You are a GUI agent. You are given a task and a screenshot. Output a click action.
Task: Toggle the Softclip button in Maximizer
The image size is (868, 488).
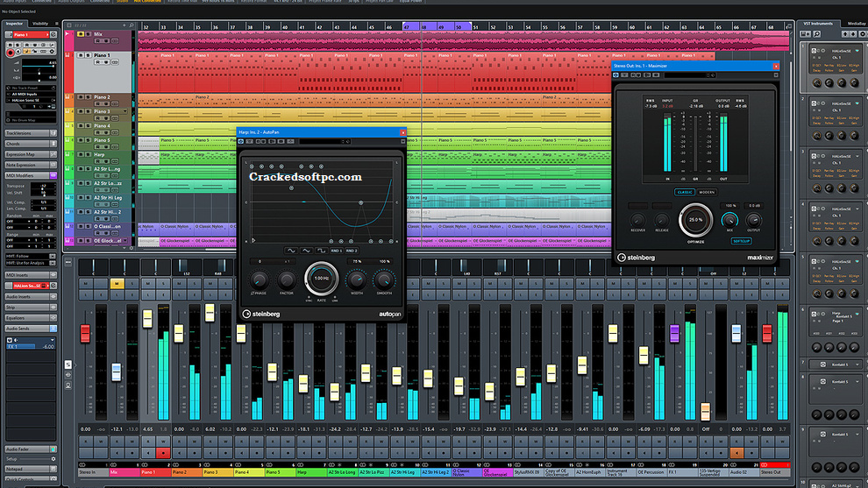point(741,241)
